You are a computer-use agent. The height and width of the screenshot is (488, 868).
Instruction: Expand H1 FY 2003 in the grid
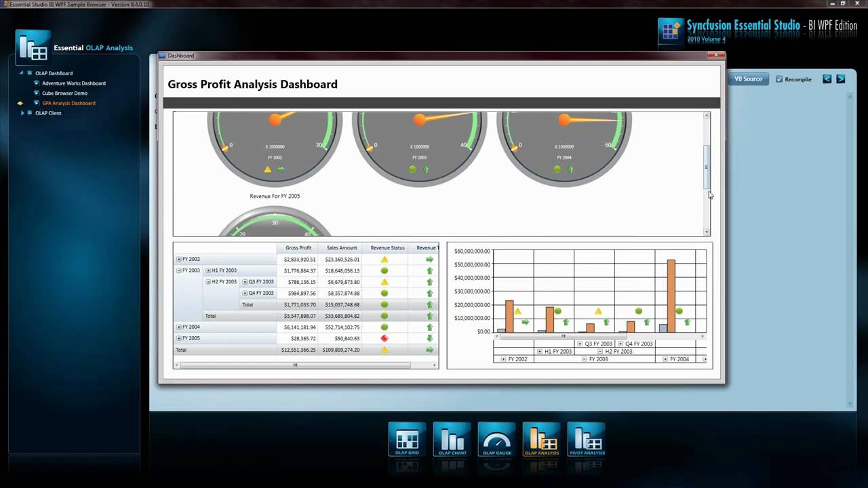208,270
